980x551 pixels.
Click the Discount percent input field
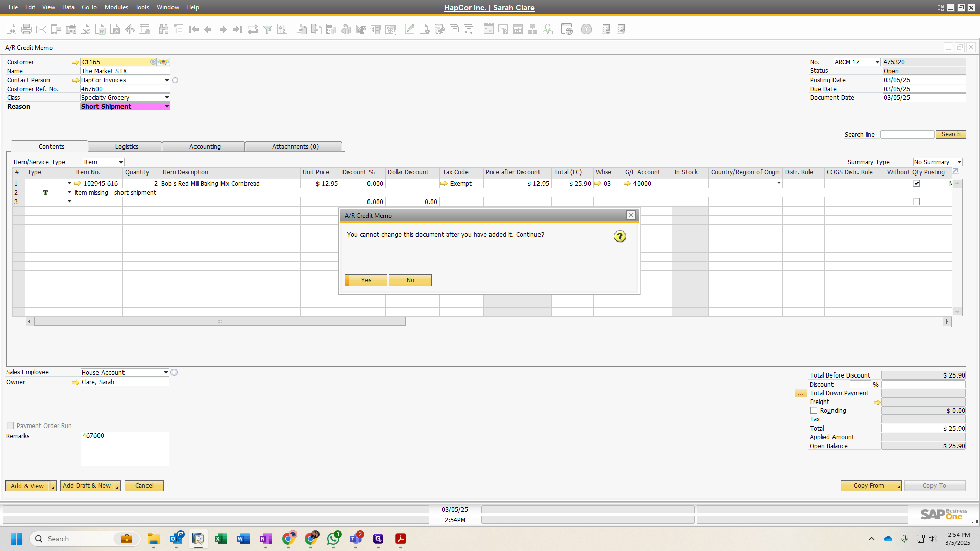[x=860, y=385]
